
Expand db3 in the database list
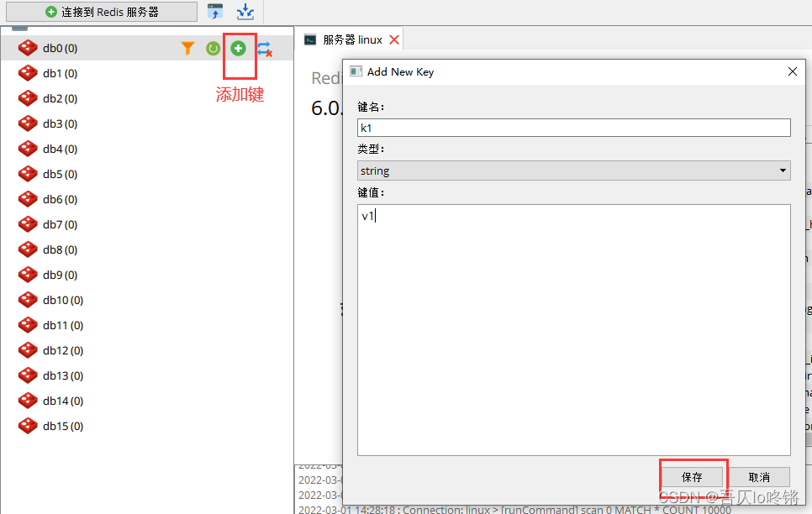pyautogui.click(x=59, y=123)
